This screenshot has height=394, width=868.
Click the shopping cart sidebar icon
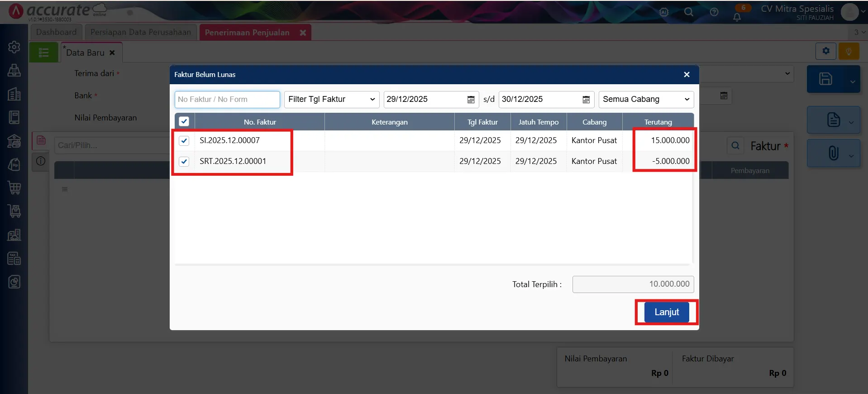coord(14,187)
